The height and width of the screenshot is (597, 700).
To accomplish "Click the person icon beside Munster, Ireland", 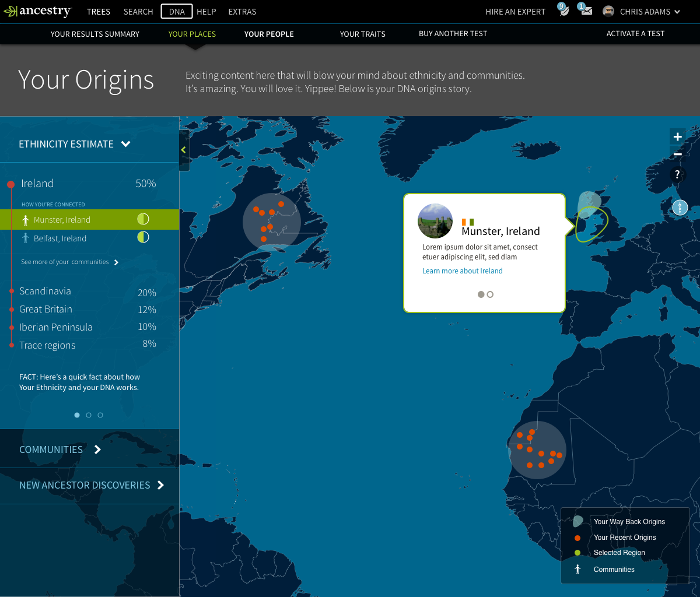I will 25,220.
